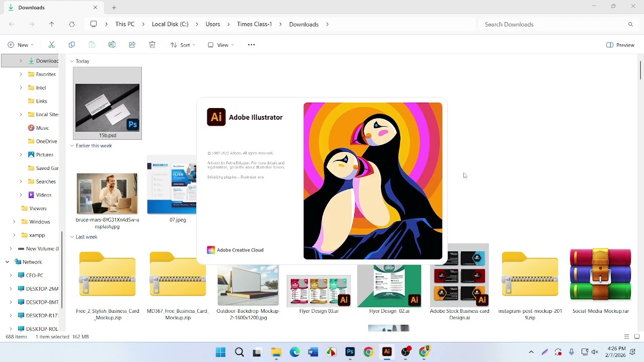644x362 pixels.
Task: Launch Microsoft Edge from taskbar
Action: (x=295, y=352)
